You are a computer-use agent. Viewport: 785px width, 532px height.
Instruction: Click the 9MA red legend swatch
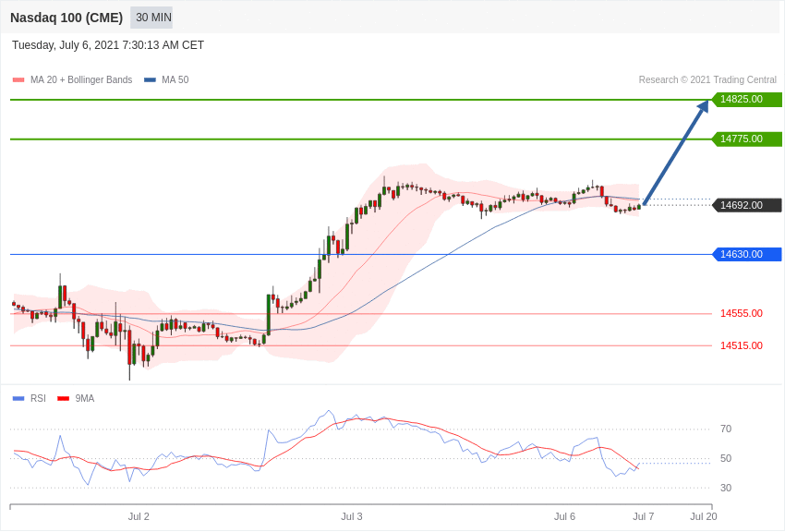63,398
